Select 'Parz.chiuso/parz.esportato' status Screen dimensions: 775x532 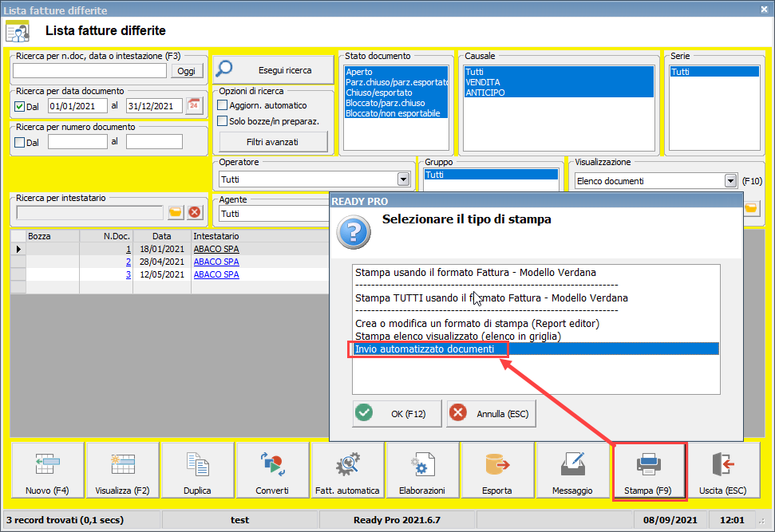(x=397, y=82)
